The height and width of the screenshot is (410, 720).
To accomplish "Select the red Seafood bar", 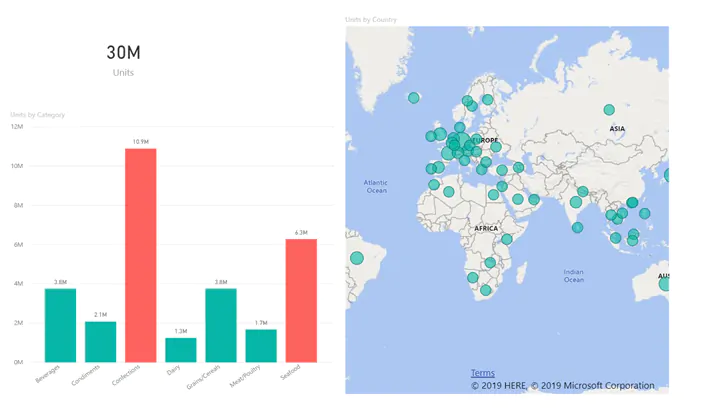I will [x=301, y=301].
